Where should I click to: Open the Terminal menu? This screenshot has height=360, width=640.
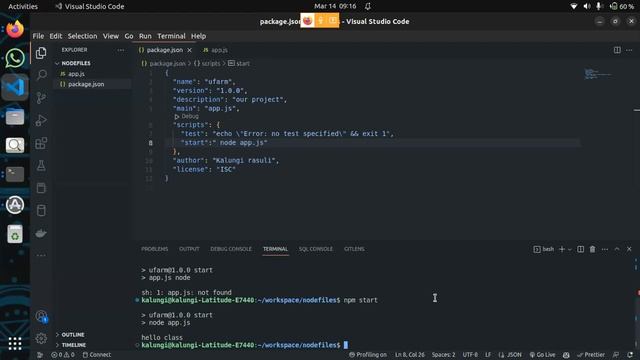pos(171,36)
